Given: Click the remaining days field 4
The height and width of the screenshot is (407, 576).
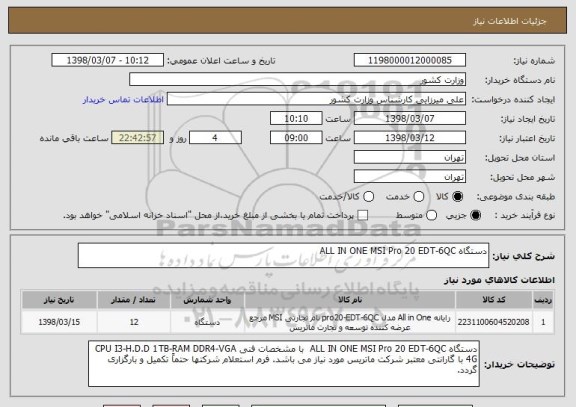Looking at the screenshot, I should pos(215,138).
